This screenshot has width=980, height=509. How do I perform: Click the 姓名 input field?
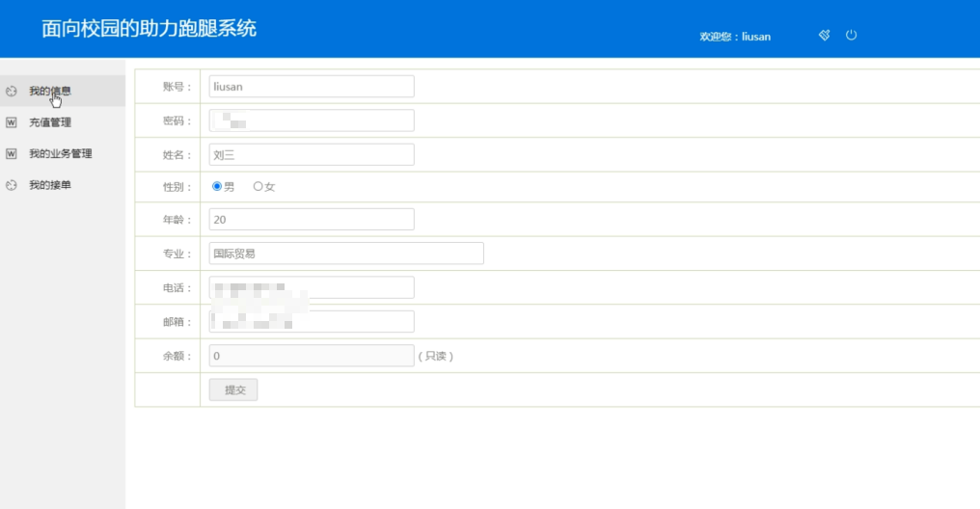pyautogui.click(x=312, y=154)
